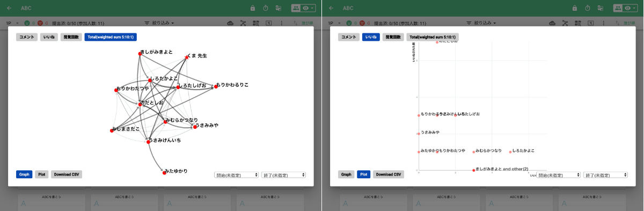Click the participants people icon in Graph view window
Viewport: 644px width, 211px height.
[296, 8]
